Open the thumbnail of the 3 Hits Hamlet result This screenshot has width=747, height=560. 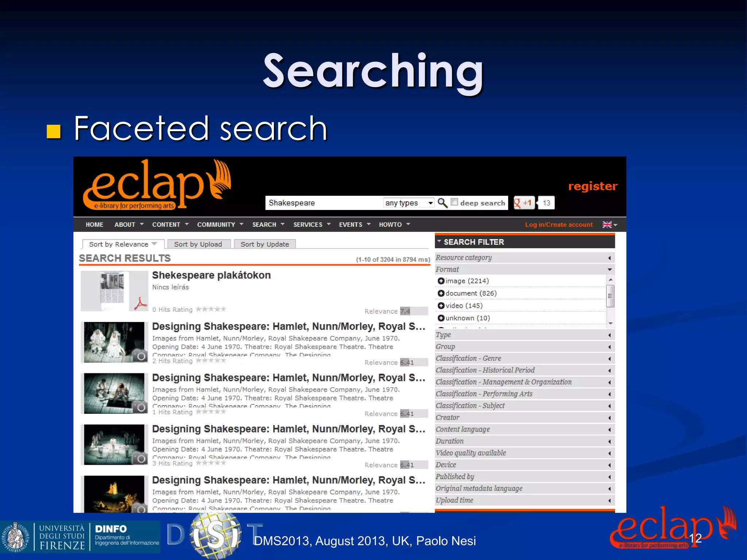114,444
